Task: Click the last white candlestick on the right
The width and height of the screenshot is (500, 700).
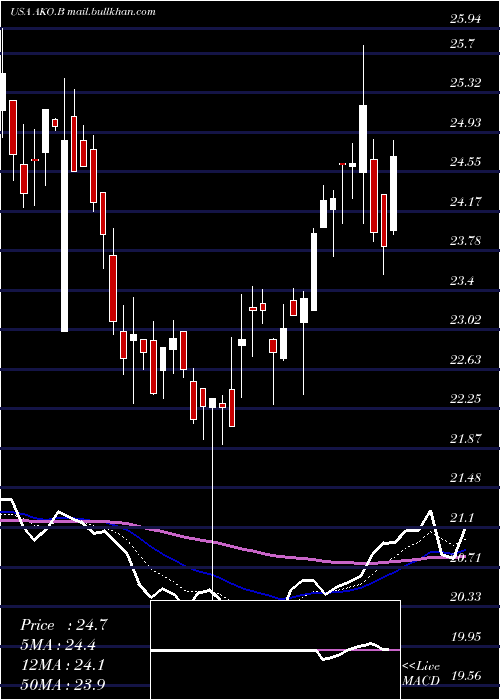Action: (x=393, y=193)
